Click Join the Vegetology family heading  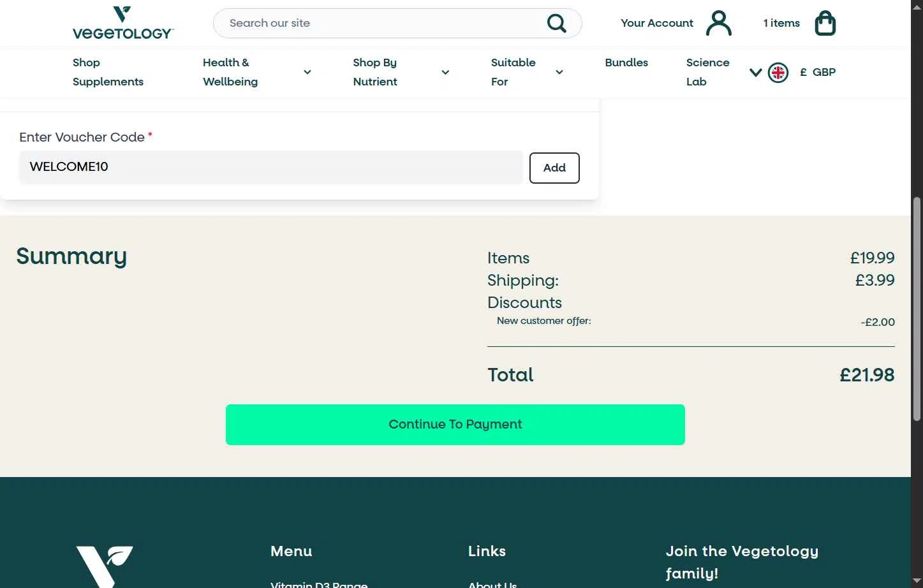(x=742, y=562)
